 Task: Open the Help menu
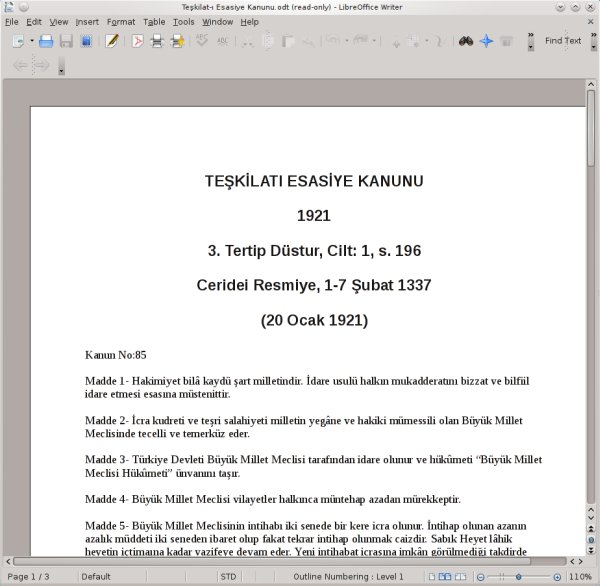point(249,22)
